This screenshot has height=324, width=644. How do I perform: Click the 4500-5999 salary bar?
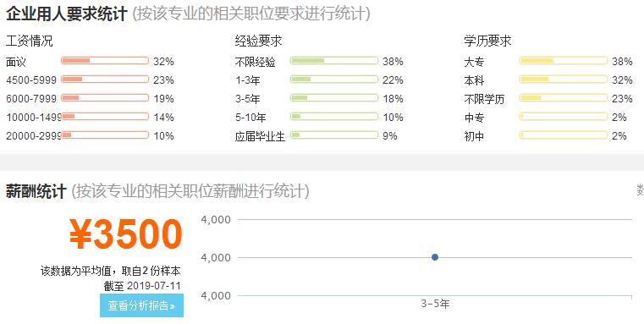pos(105,80)
